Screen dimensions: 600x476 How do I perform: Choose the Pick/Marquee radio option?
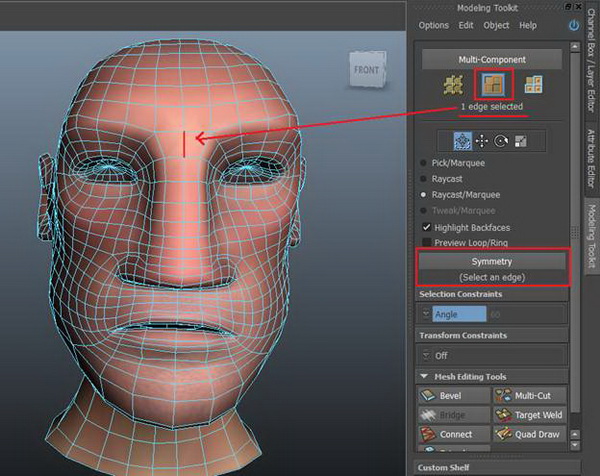coord(423,163)
